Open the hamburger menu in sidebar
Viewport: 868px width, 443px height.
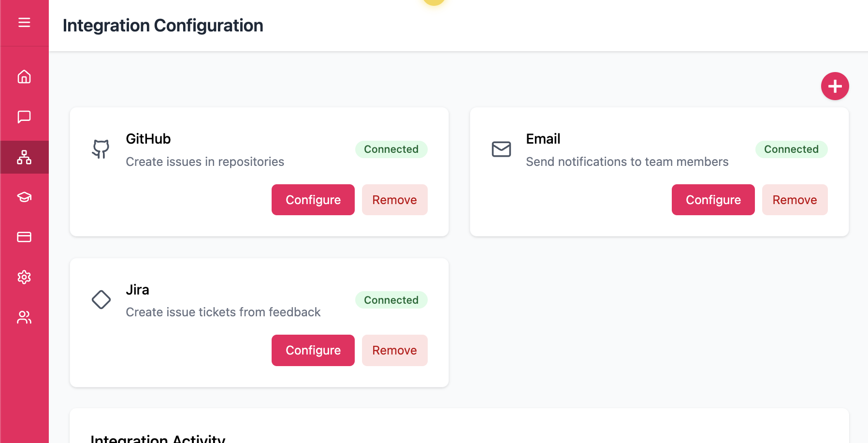point(24,23)
